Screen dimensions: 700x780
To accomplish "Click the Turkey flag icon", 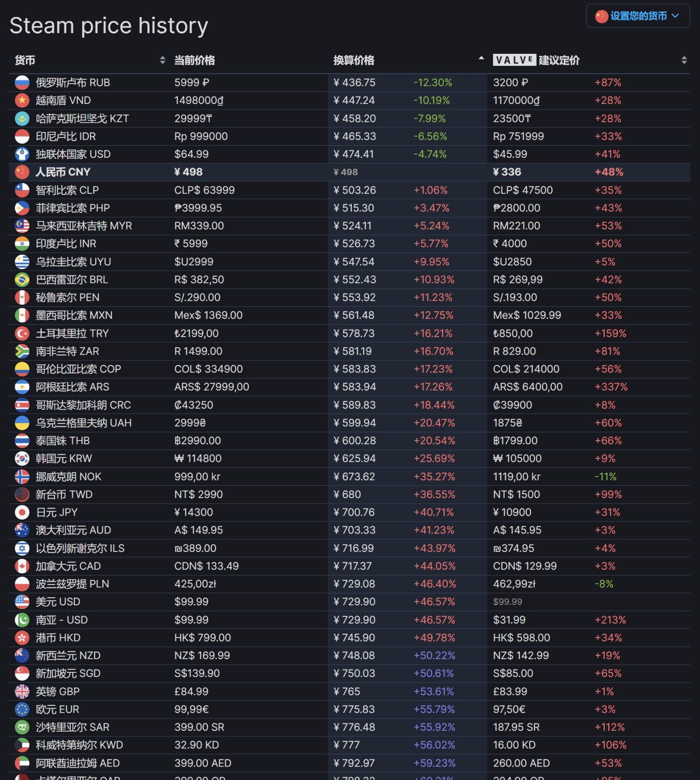I will (x=22, y=333).
